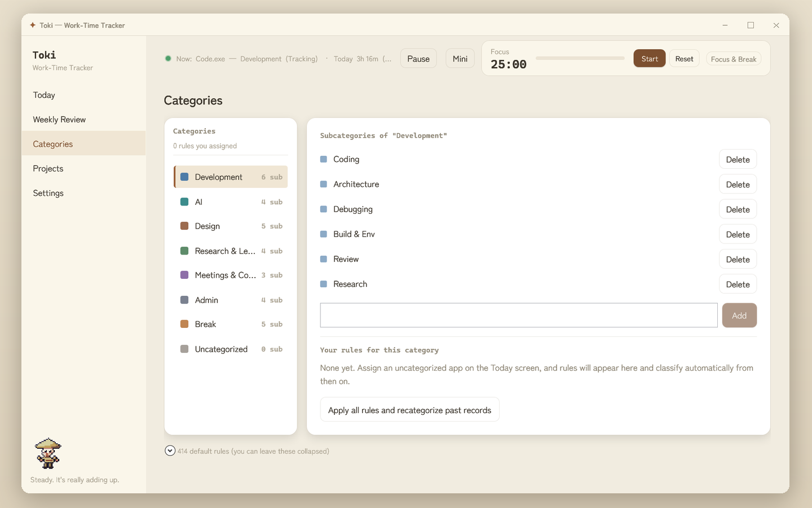Click the 25:00 focus timer display
This screenshot has height=508, width=812.
pos(509,64)
